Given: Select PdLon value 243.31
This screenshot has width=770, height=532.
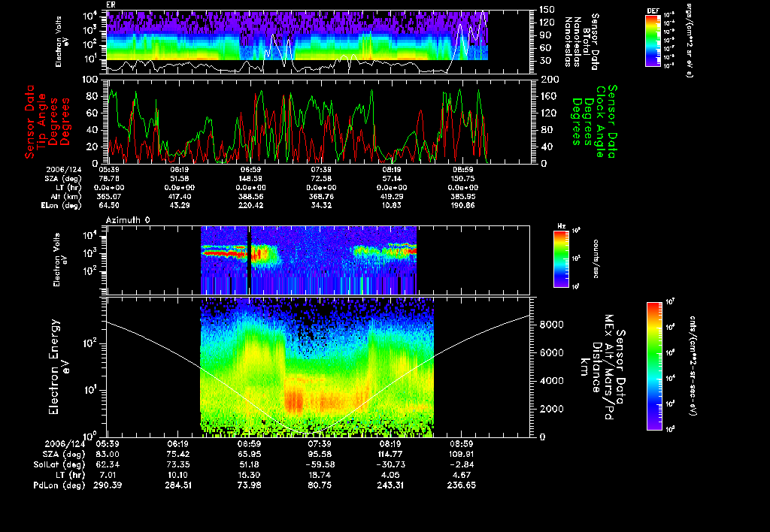Looking at the screenshot, I should 390,485.
